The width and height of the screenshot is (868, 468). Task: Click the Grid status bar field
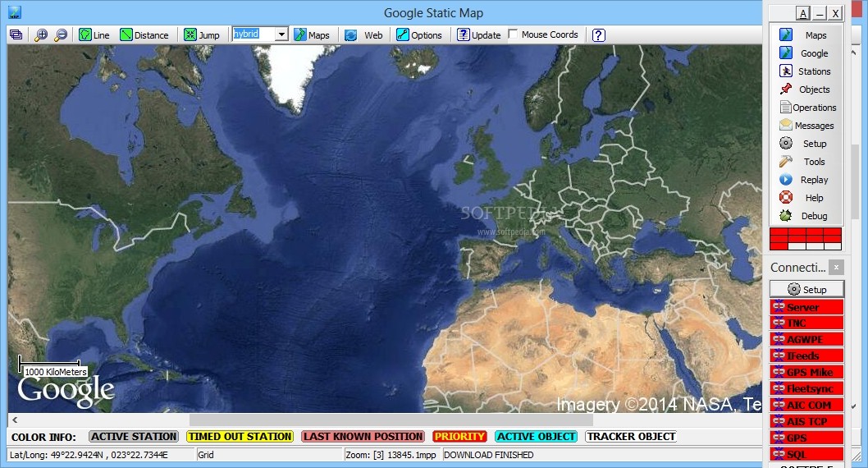click(x=270, y=455)
